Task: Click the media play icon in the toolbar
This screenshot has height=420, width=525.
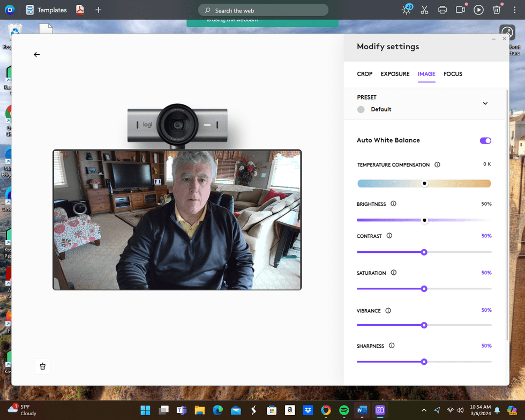Action: pos(478,9)
